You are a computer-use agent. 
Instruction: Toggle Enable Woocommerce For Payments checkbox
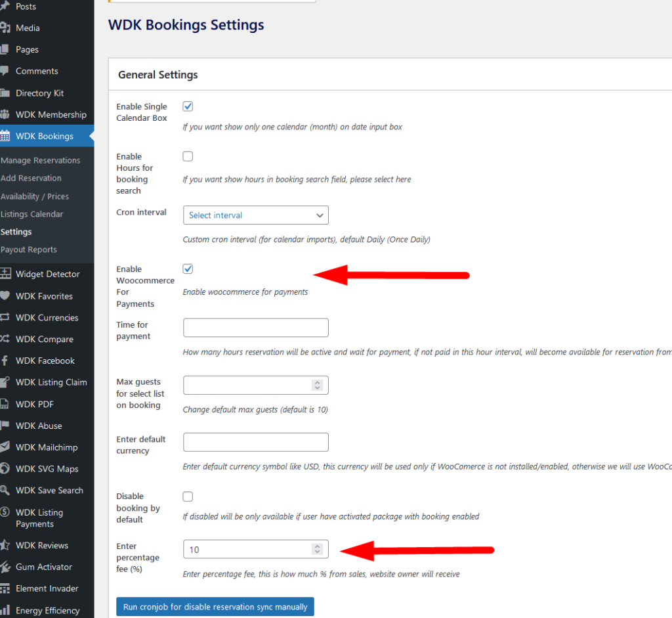pyautogui.click(x=188, y=269)
